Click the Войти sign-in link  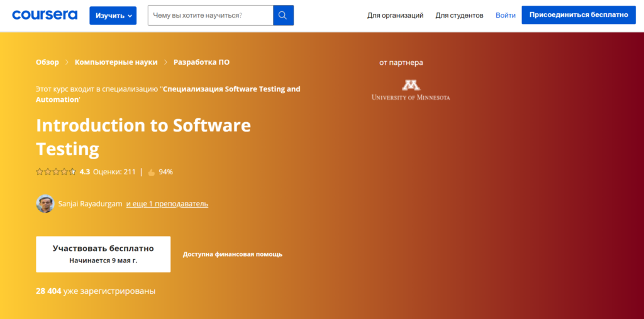coord(505,15)
